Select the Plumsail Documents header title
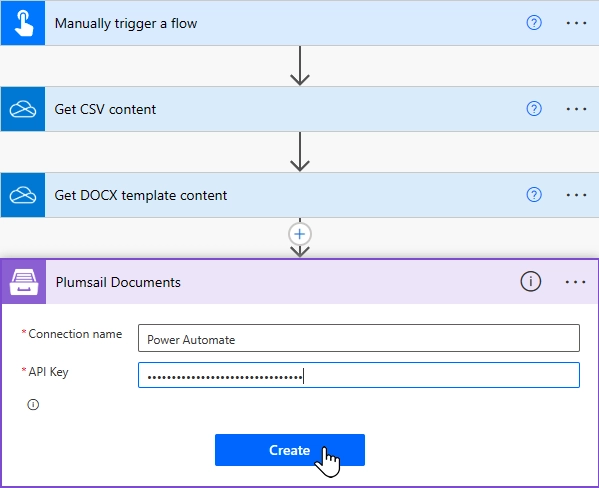Image resolution: width=599 pixels, height=488 pixels. (x=118, y=282)
